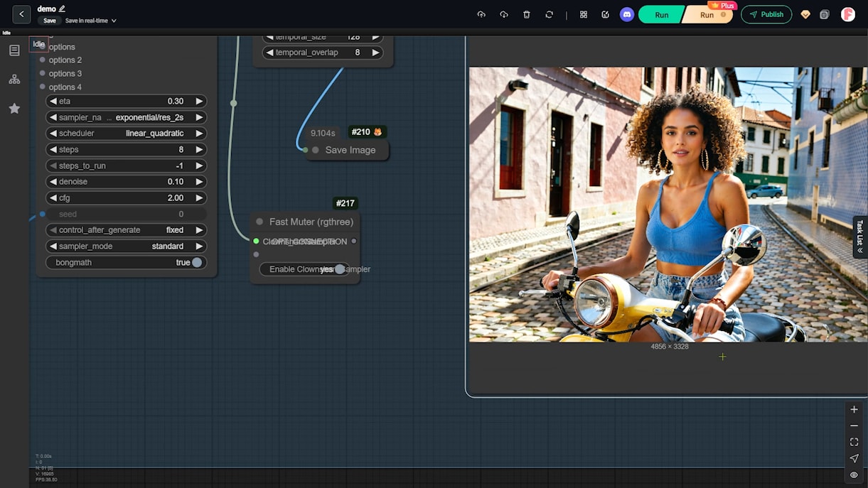Toggle canvas visibility eye icon
Viewport: 868px width, 488px height.
[x=854, y=475]
